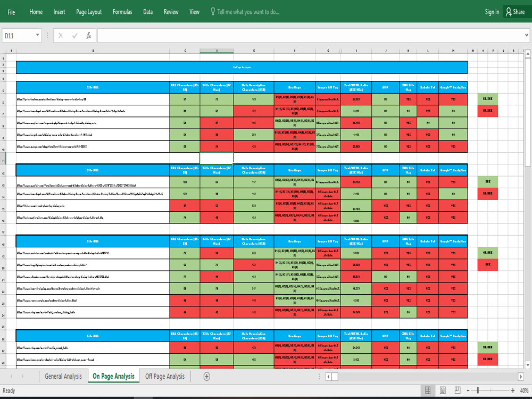The image size is (532, 399).
Task: Expand the formula bar with its chevron
Action: point(526,36)
